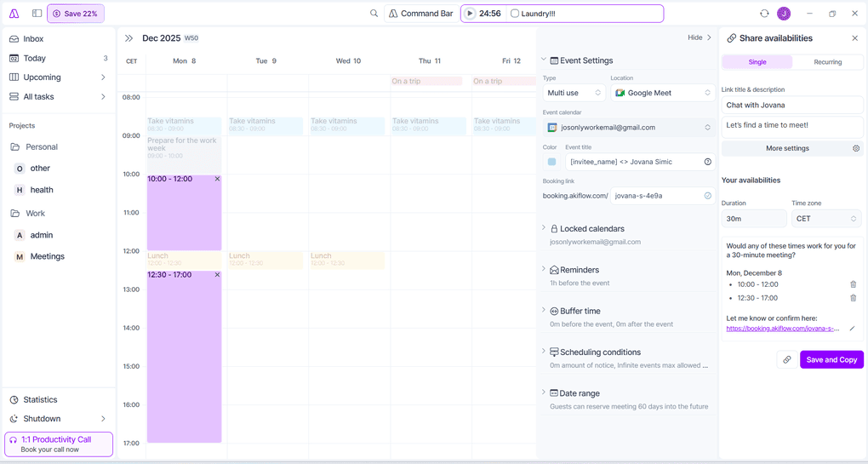868x464 pixels.
Task: Switch to the Single tab
Action: [757, 62]
